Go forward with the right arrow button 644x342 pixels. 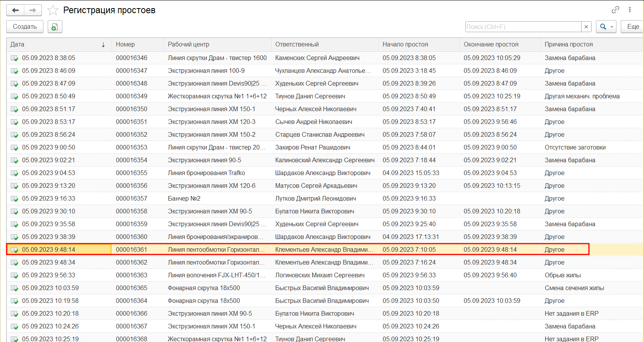[x=33, y=10]
